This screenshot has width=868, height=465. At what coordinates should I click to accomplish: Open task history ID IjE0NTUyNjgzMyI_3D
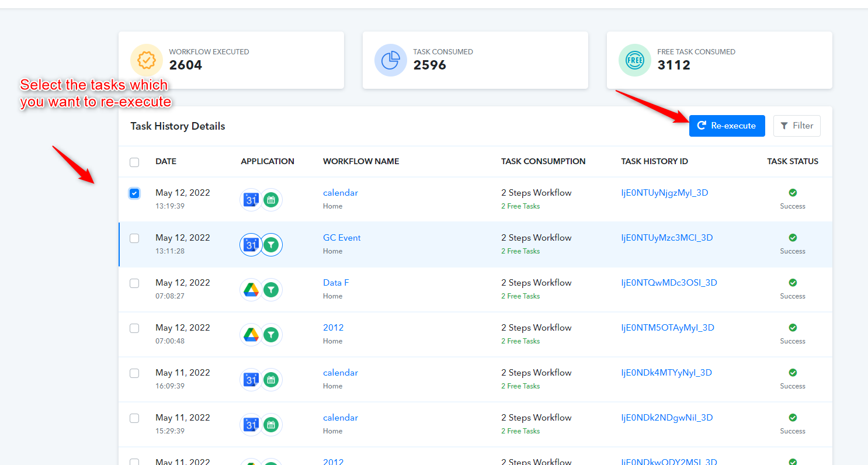pyautogui.click(x=665, y=193)
